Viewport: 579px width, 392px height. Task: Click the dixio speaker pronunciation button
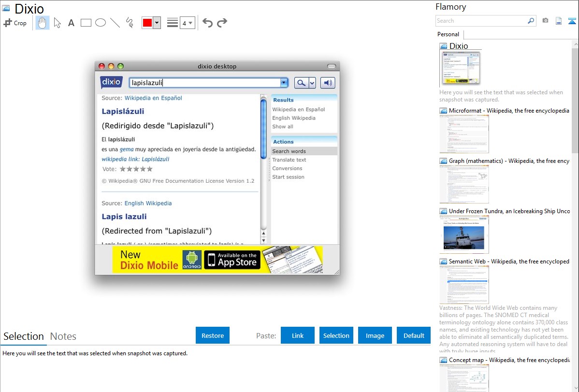pyautogui.click(x=328, y=83)
